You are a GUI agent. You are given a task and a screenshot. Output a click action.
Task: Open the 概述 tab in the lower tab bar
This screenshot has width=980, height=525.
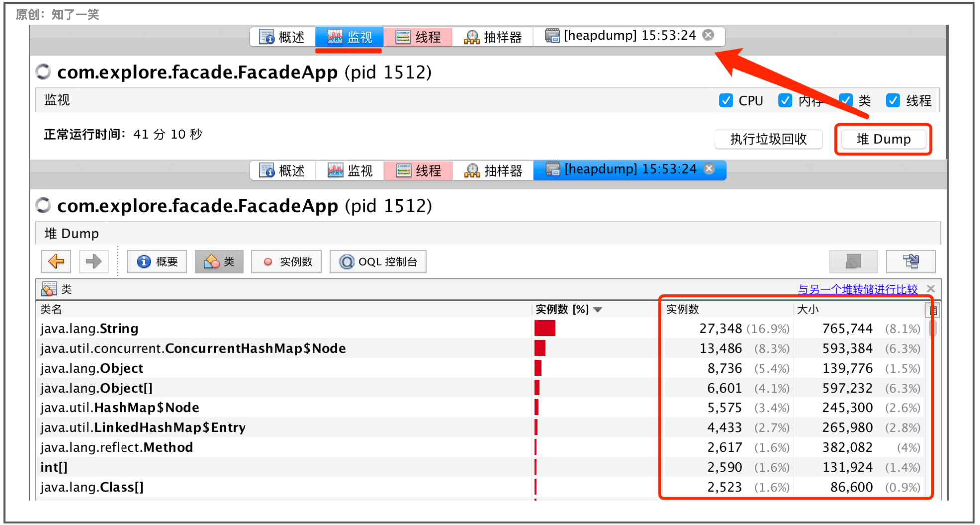tap(282, 171)
